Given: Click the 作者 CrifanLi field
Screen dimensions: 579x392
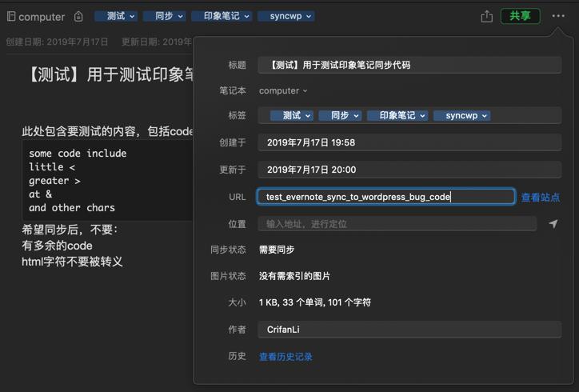Looking at the screenshot, I should [x=409, y=329].
